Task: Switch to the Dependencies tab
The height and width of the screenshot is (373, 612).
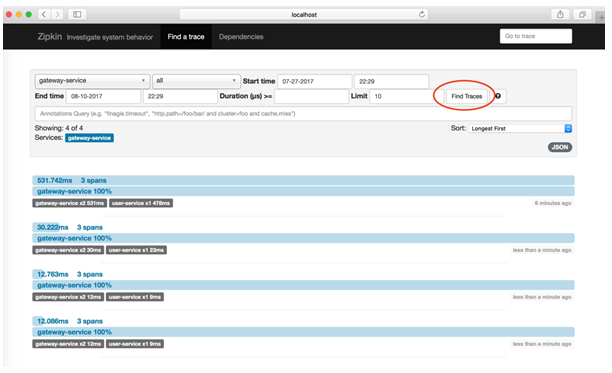Action: pyautogui.click(x=241, y=37)
